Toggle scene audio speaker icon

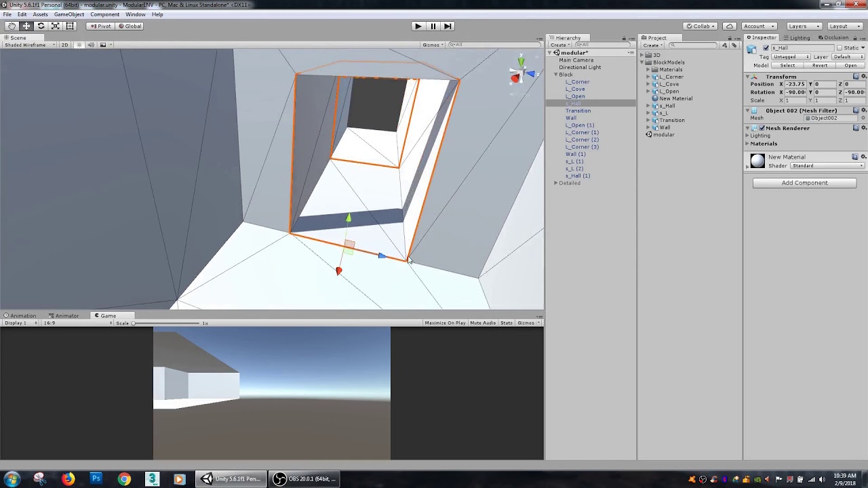coord(91,45)
